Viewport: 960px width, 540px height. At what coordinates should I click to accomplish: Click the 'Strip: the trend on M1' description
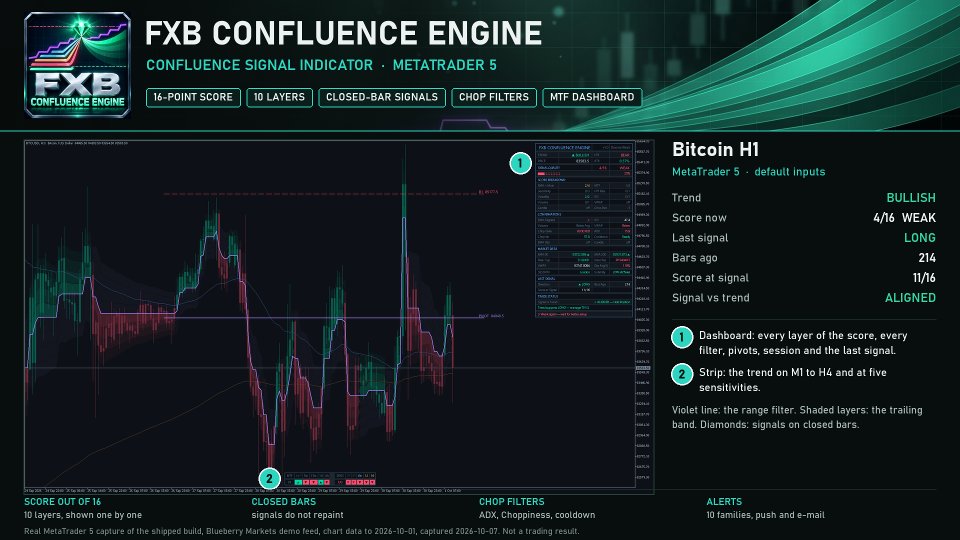click(793, 380)
